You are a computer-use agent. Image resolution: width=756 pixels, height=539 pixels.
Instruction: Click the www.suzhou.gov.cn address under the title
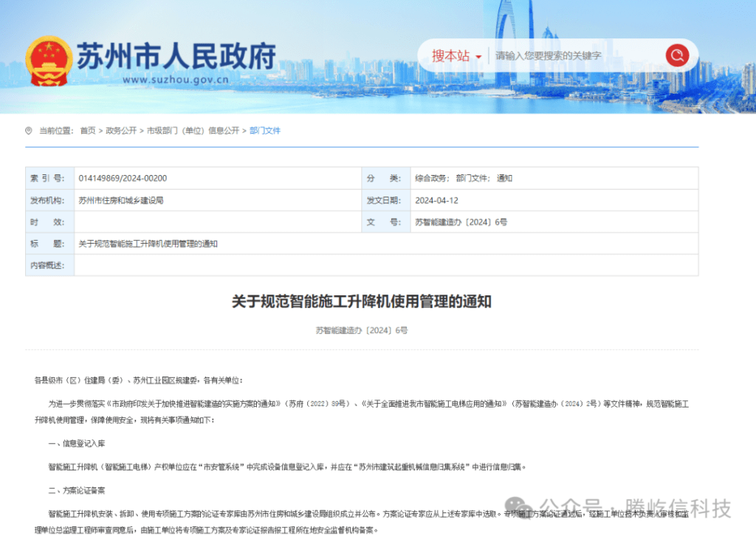(175, 80)
